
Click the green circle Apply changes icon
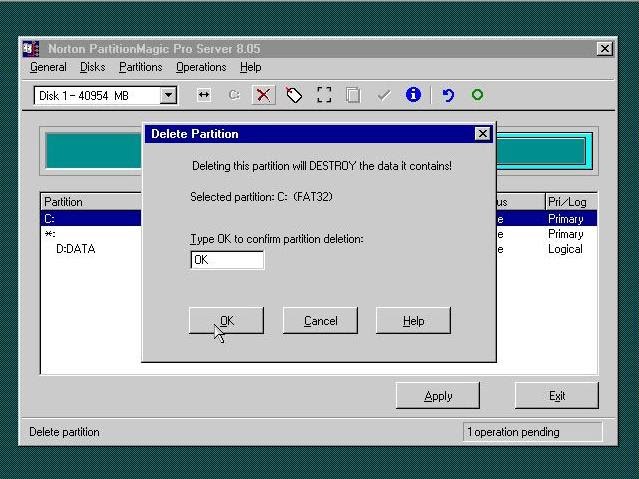tap(477, 95)
